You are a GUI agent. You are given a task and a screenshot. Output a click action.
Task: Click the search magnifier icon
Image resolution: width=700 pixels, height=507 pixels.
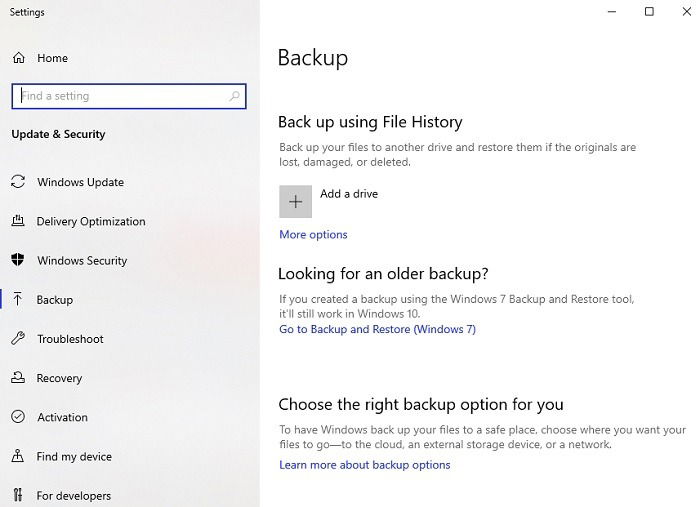(234, 96)
